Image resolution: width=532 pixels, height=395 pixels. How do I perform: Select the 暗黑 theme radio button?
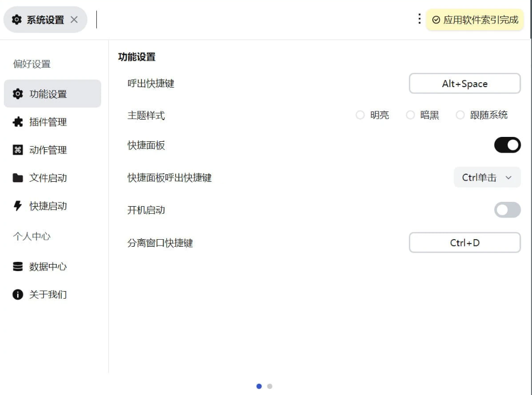(x=410, y=115)
